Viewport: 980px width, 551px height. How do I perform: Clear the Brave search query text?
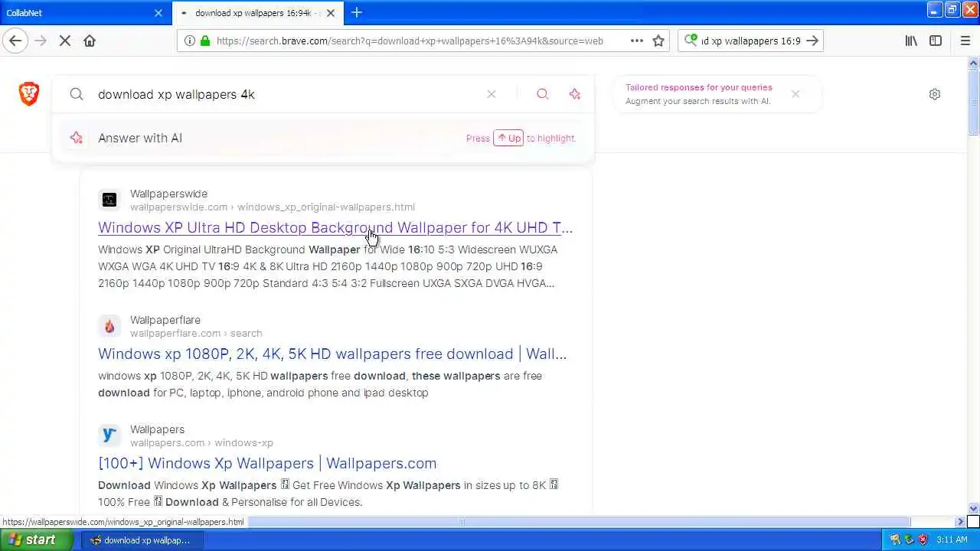(492, 94)
